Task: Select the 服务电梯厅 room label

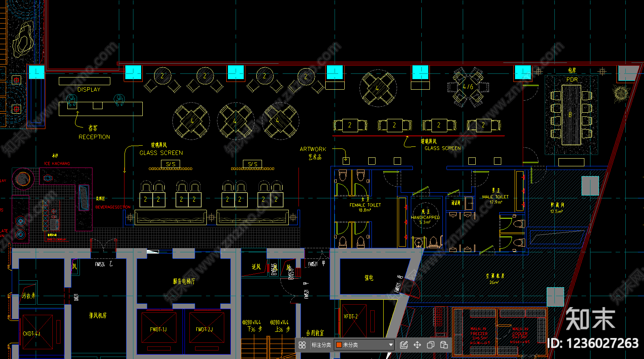Action: click(184, 281)
